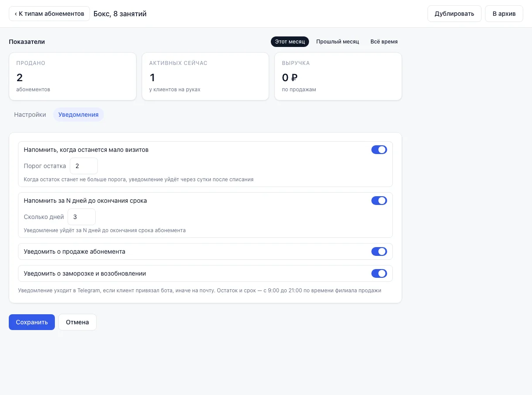This screenshot has width=532, height=395.
Task: Select the Выручка metric card
Action: [x=338, y=76]
